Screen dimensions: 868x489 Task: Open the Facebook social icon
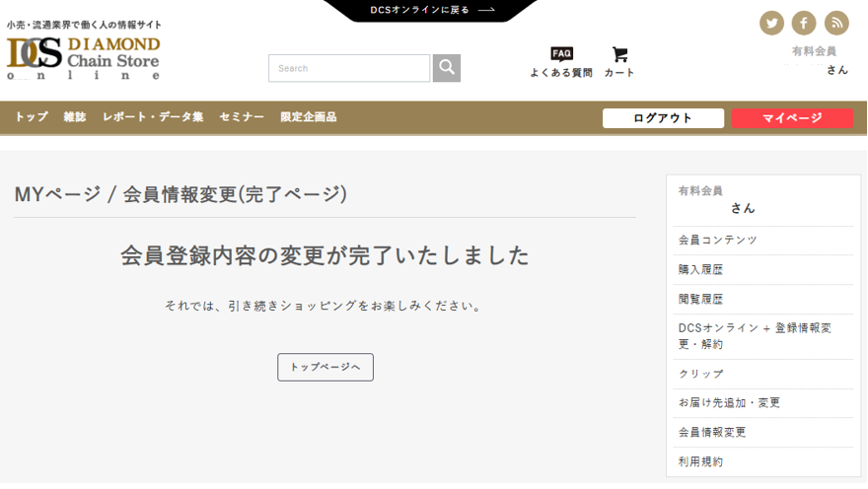point(804,23)
